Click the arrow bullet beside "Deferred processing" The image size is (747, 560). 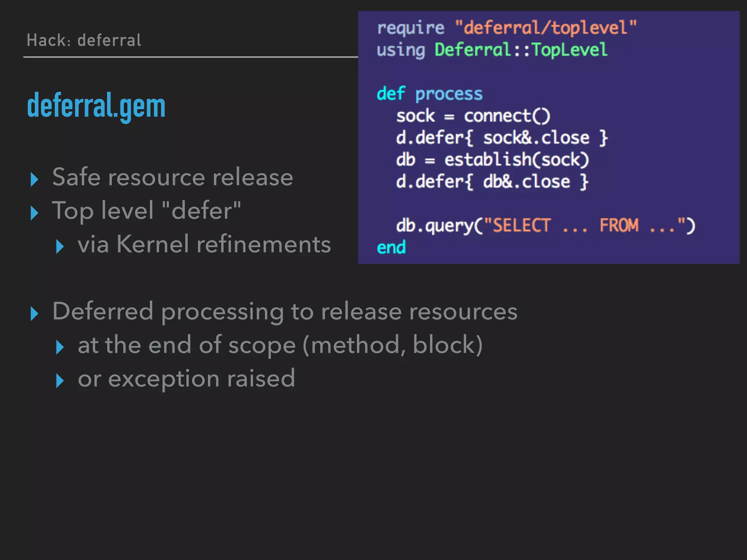pyautogui.click(x=35, y=314)
